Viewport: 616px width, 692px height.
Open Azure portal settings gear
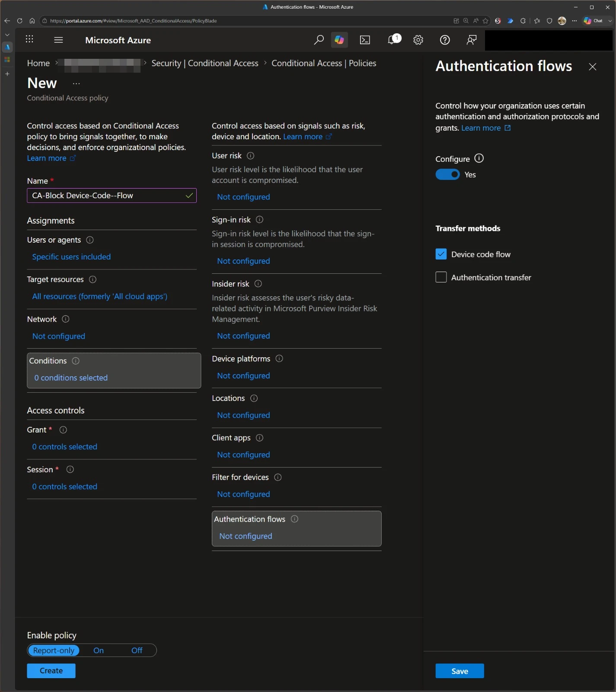pyautogui.click(x=418, y=40)
